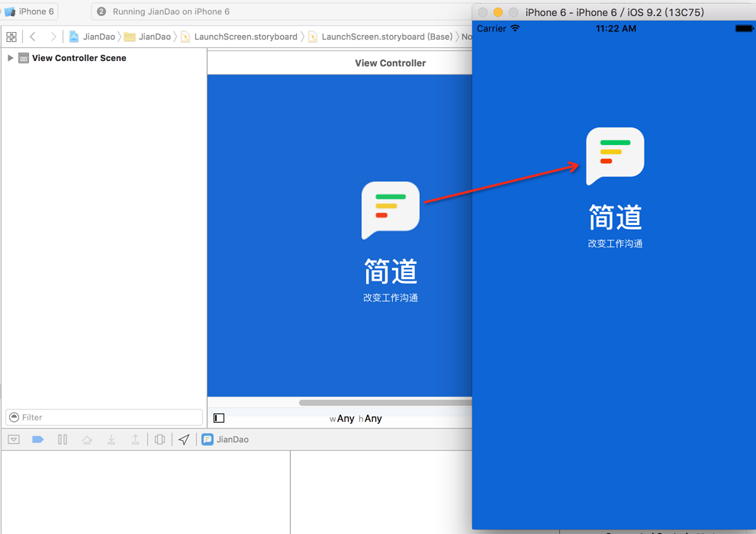Click the battery icon in simulator status bar
The height and width of the screenshot is (534, 756).
[744, 28]
